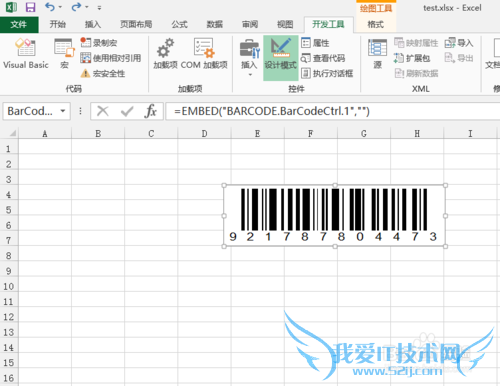
Task: Click inside the Name Box field
Action: 30,111
